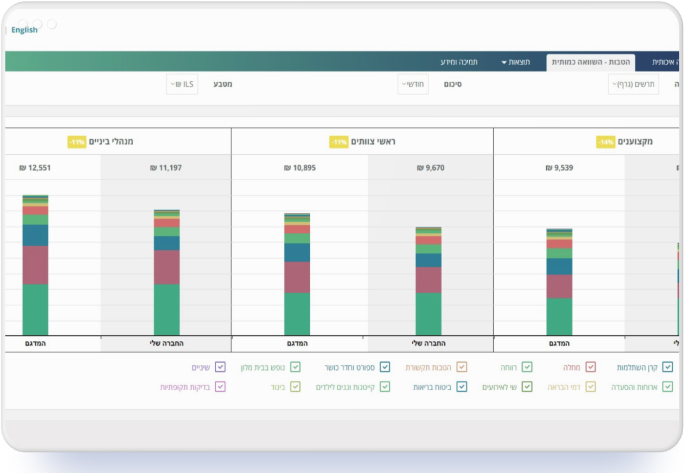
Task: Open the ILS currency dropdown
Action: tap(183, 85)
